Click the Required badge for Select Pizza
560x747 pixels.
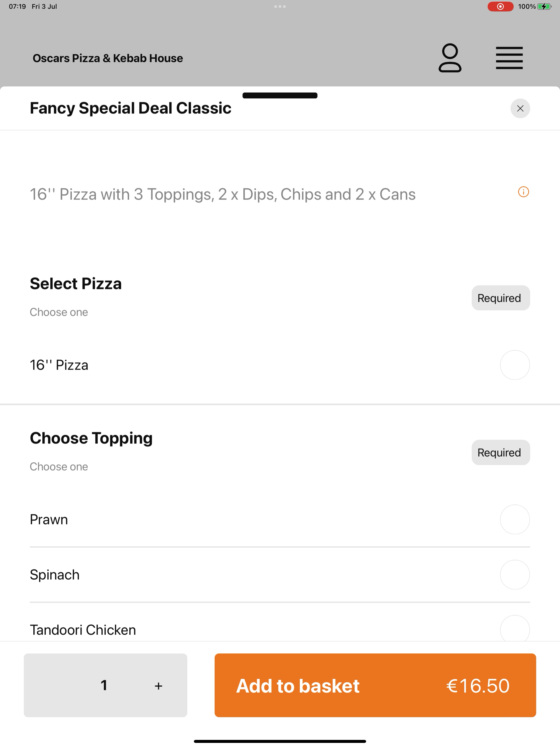501,298
